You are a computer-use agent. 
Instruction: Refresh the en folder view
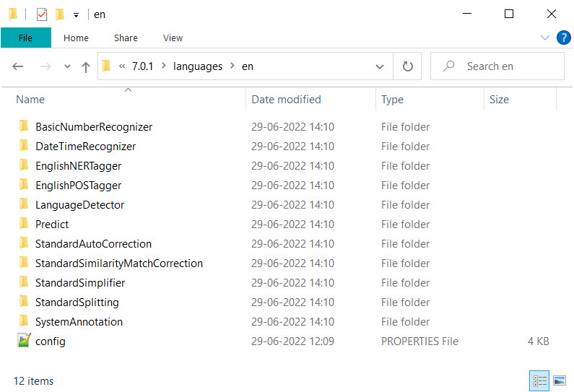tap(407, 66)
